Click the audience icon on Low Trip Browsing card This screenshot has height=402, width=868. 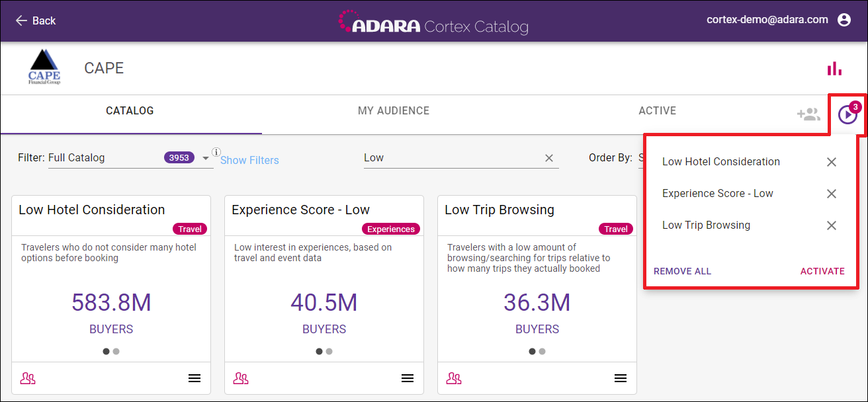click(454, 378)
